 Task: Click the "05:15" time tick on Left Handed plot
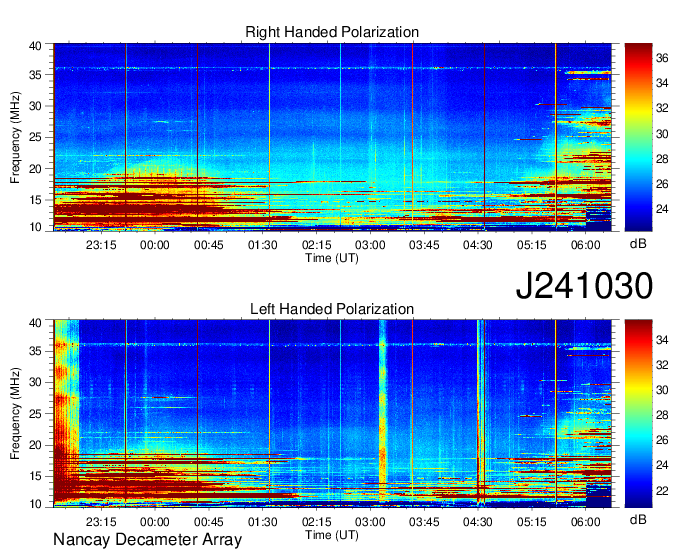pos(532,522)
